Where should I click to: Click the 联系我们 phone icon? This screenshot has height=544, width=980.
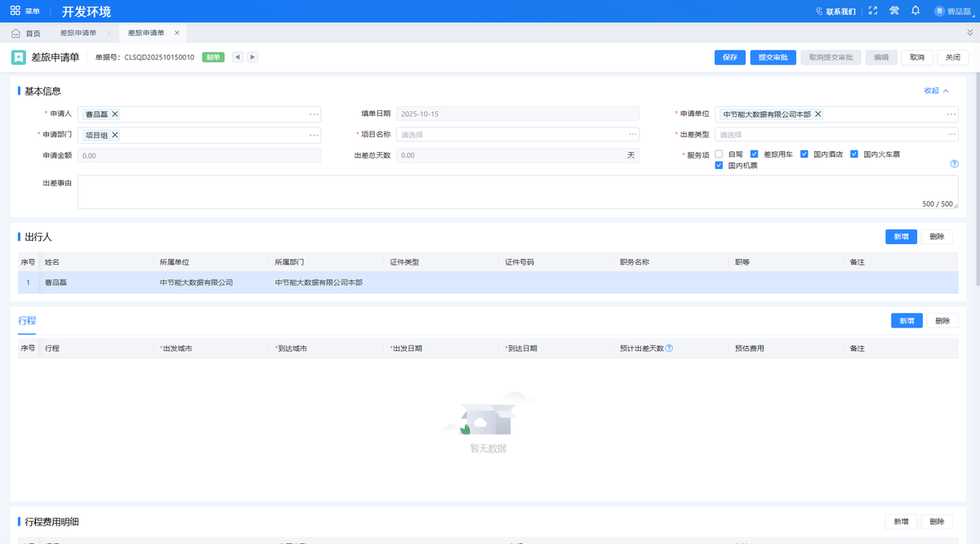coord(820,11)
